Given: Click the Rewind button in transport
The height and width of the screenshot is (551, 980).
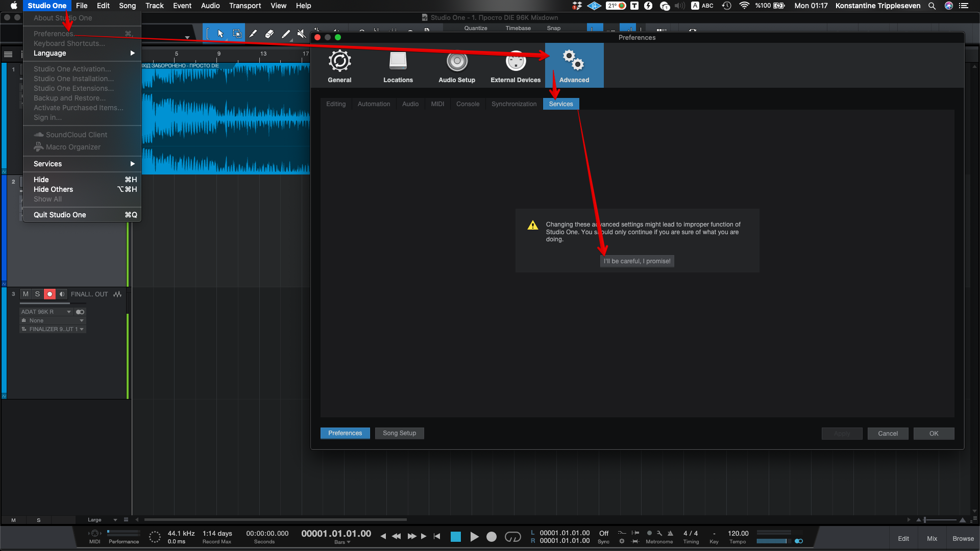Looking at the screenshot, I should pyautogui.click(x=396, y=537).
